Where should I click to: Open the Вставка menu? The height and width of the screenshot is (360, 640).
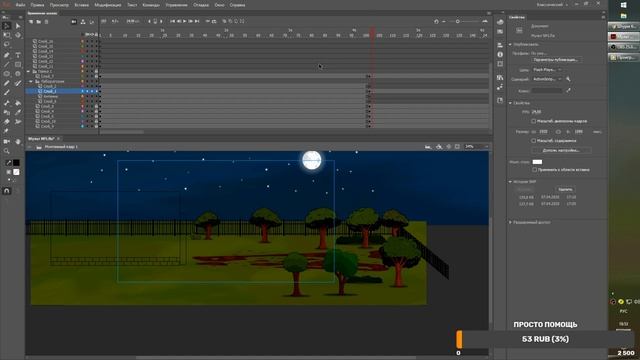coord(82,5)
